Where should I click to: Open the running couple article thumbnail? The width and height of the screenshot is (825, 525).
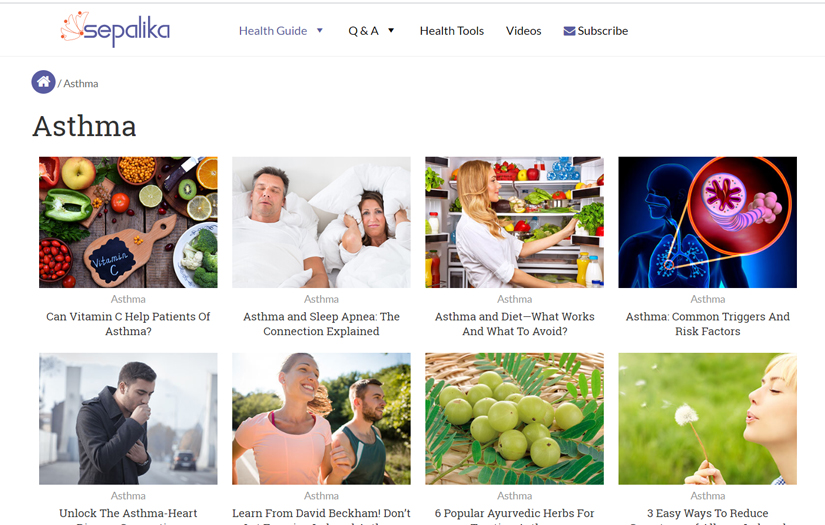[321, 419]
